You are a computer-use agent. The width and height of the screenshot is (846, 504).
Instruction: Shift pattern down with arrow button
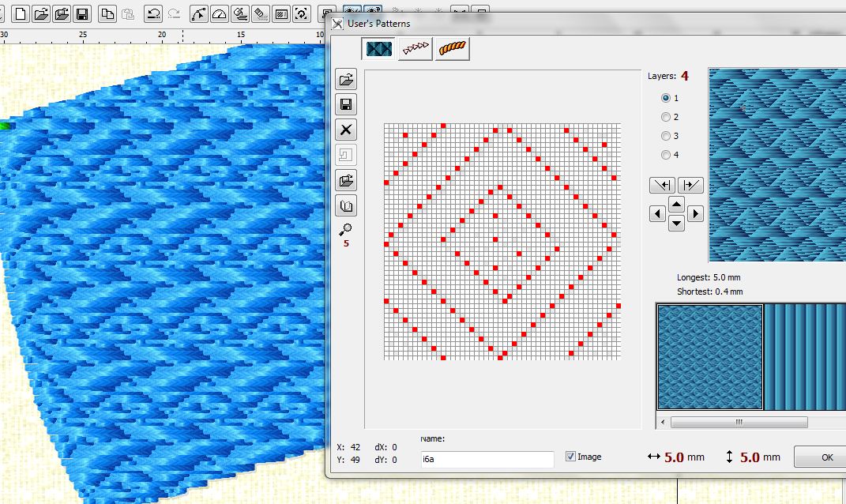677,224
